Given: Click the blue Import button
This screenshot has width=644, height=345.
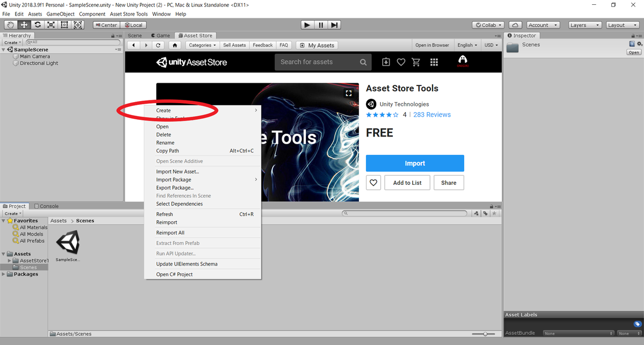Looking at the screenshot, I should [x=415, y=163].
